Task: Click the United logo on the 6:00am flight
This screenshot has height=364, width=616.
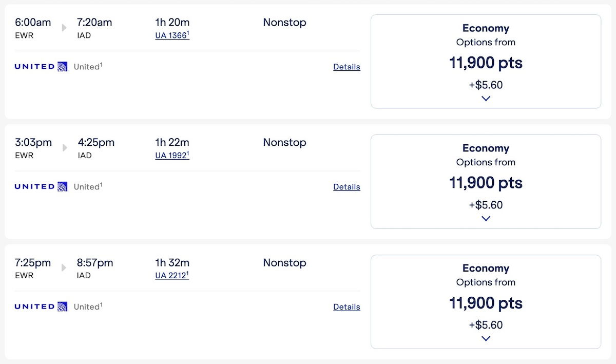Action: [41, 66]
